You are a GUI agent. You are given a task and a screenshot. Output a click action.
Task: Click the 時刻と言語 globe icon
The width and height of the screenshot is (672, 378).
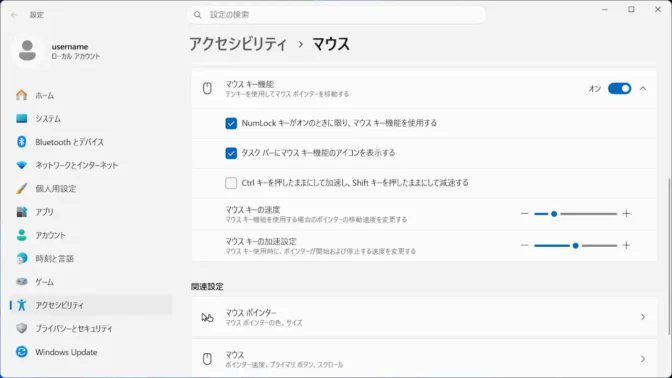click(x=21, y=258)
